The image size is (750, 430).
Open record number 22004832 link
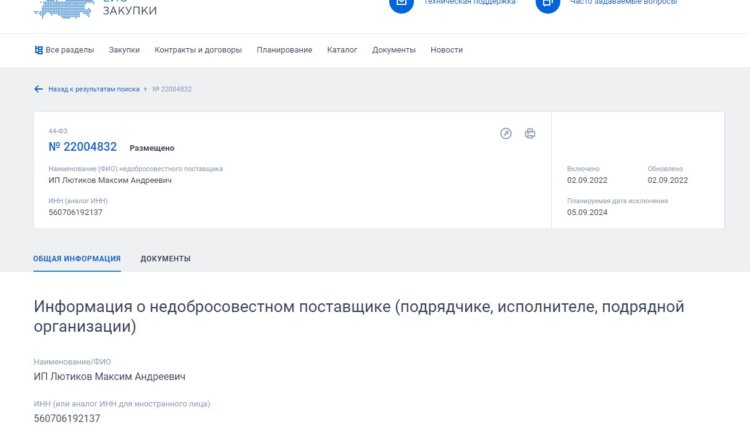82,147
